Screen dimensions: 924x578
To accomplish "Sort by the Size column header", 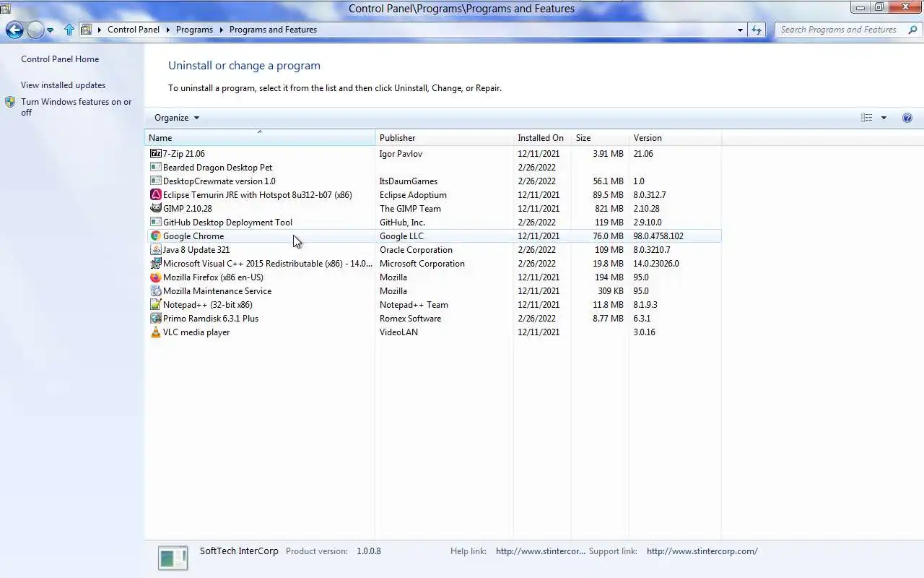I will click(x=600, y=137).
